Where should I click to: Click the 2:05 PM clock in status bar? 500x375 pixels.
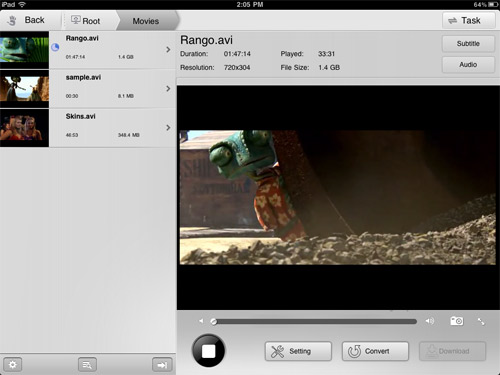pyautogui.click(x=250, y=5)
